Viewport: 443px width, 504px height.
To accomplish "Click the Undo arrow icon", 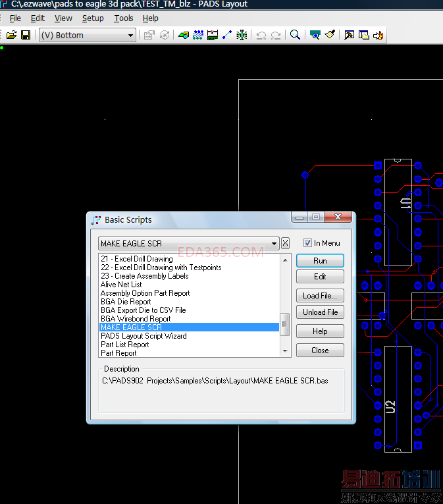I will tap(261, 35).
